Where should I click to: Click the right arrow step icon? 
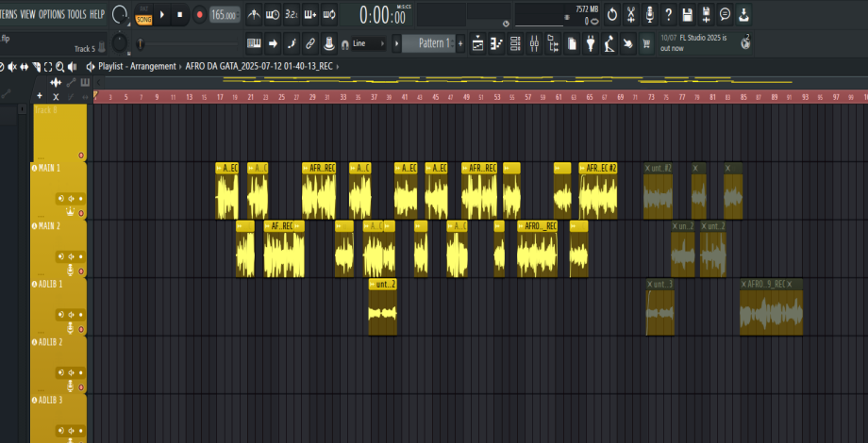tap(273, 43)
